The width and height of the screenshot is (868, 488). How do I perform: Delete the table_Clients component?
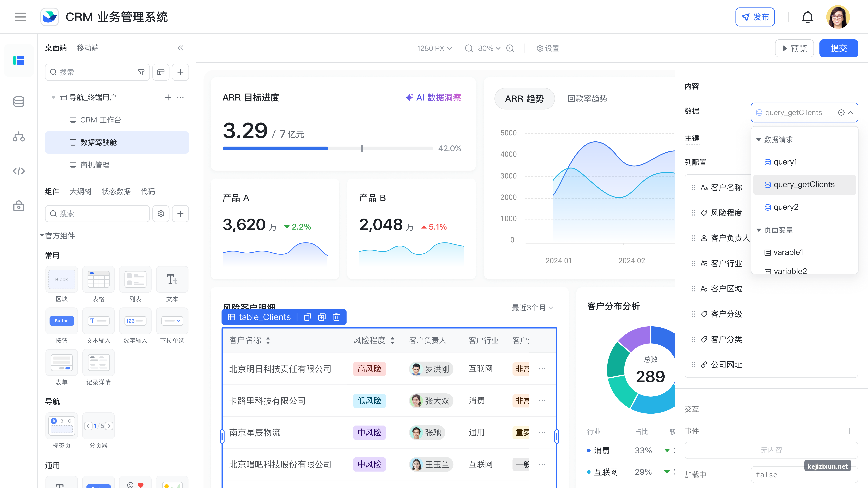336,317
